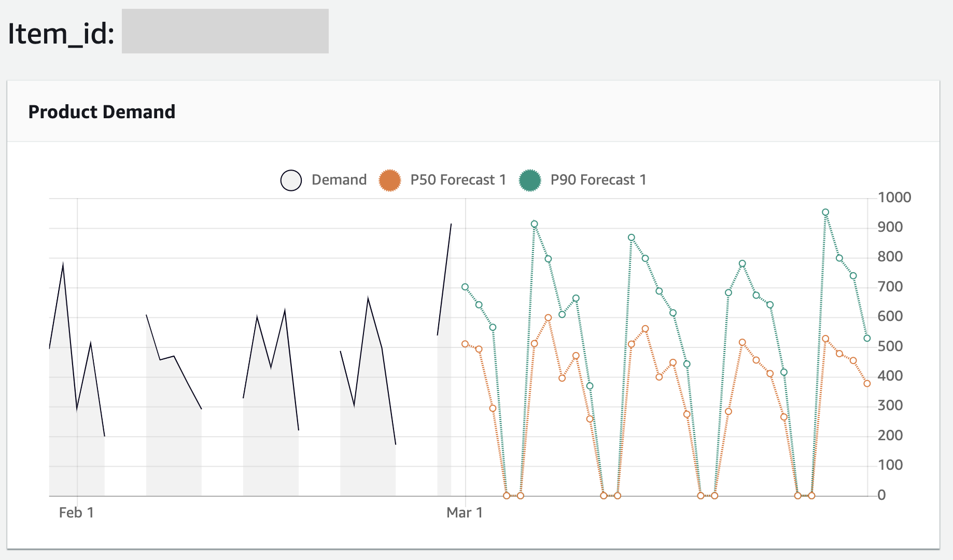Click the first green P90 point at Mar 1
953x560 pixels.
(x=465, y=287)
